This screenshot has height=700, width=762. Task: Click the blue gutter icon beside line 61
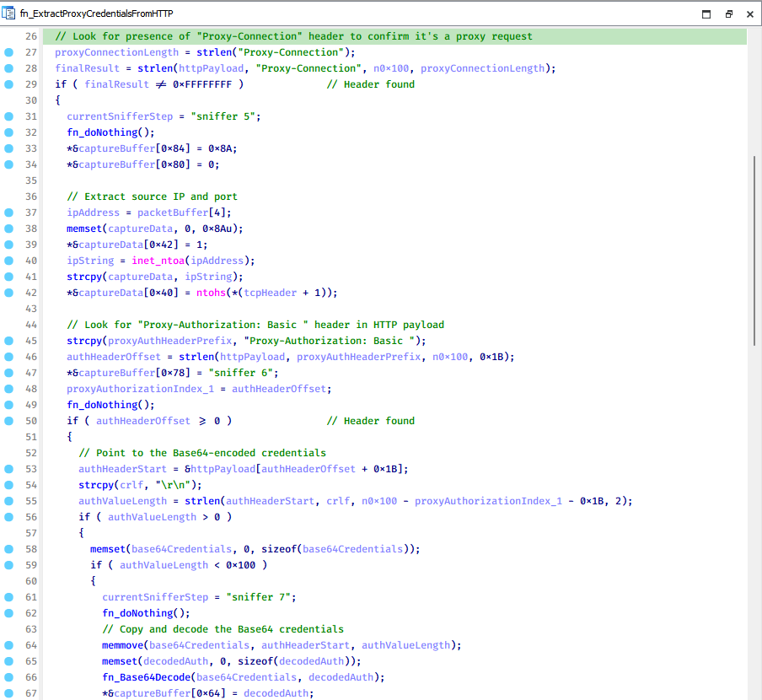[8, 596]
